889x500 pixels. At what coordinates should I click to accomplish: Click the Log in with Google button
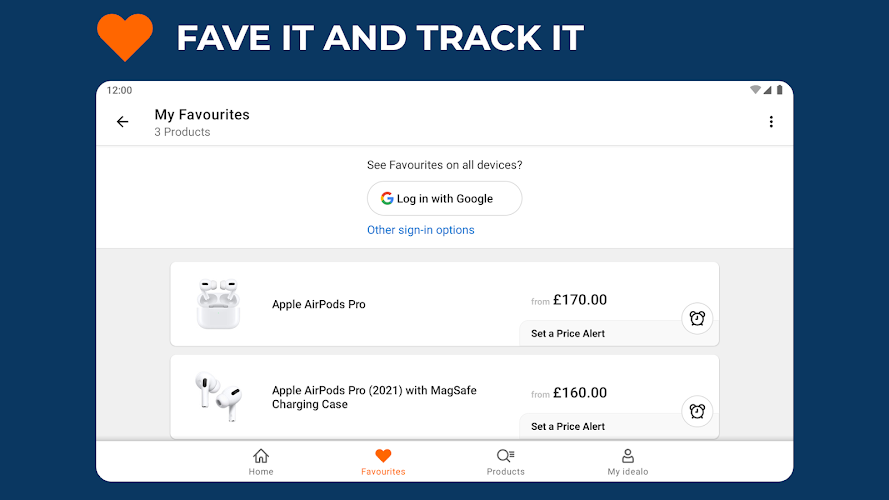(x=444, y=199)
